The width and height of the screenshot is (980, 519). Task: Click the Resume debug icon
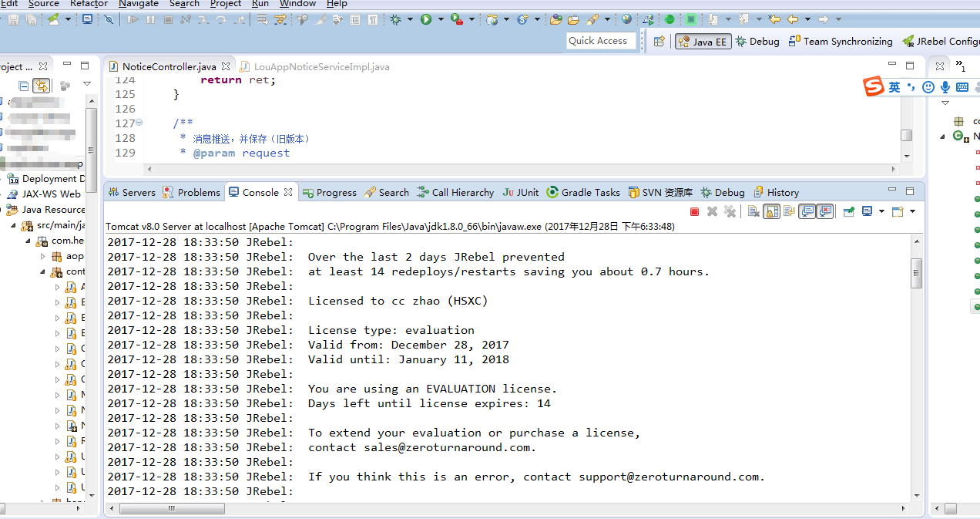point(133,19)
